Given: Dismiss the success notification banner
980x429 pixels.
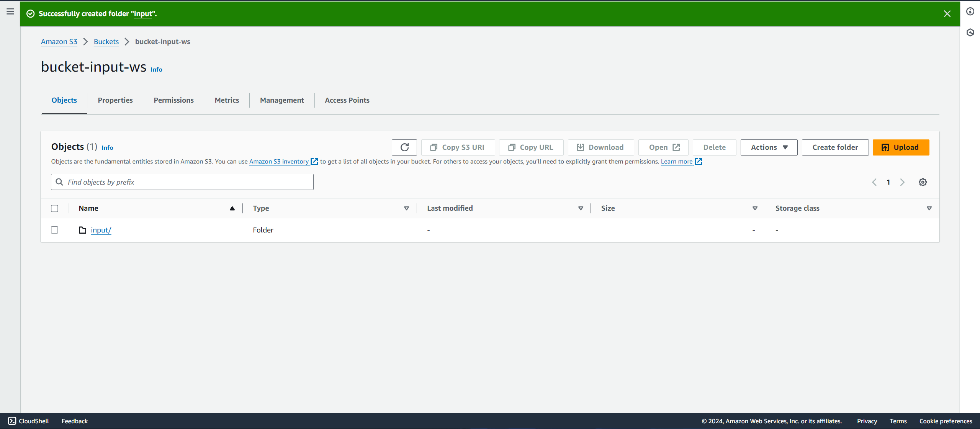Looking at the screenshot, I should [947, 14].
